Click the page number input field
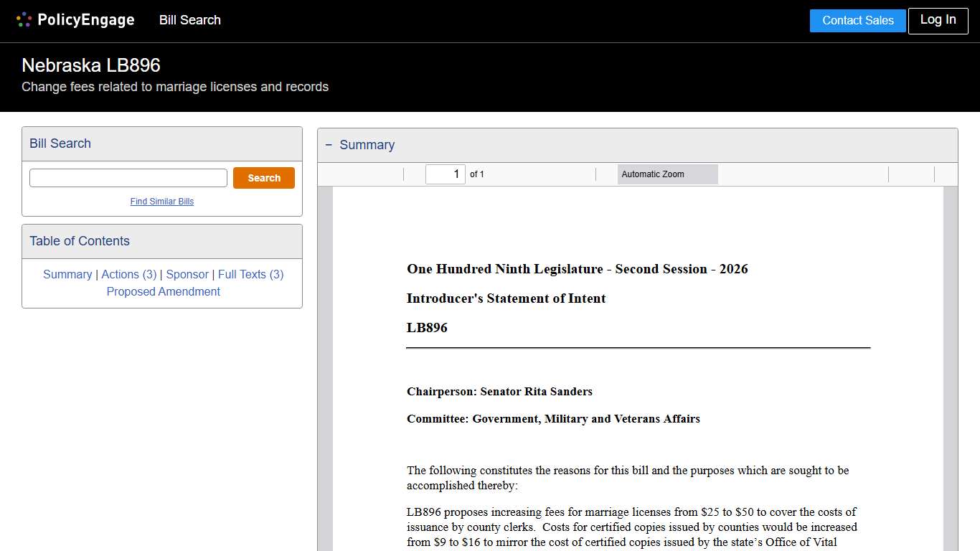Screen dimensions: 980x551 point(445,174)
